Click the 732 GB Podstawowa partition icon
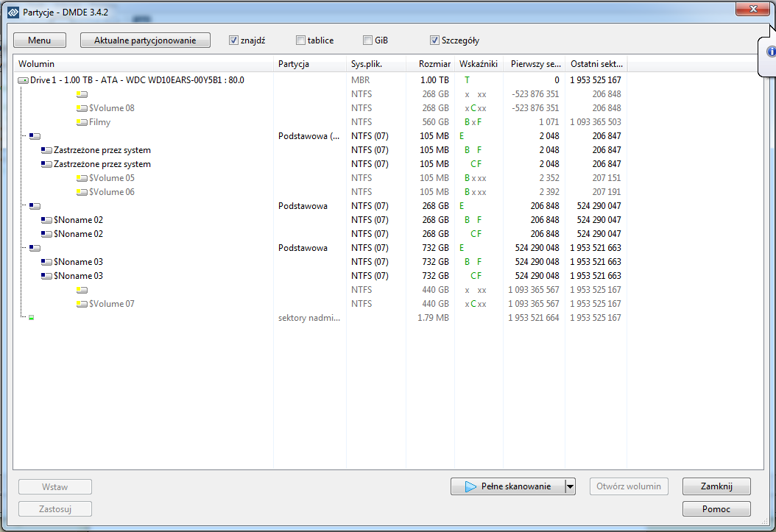The height and width of the screenshot is (532, 776). pos(35,248)
